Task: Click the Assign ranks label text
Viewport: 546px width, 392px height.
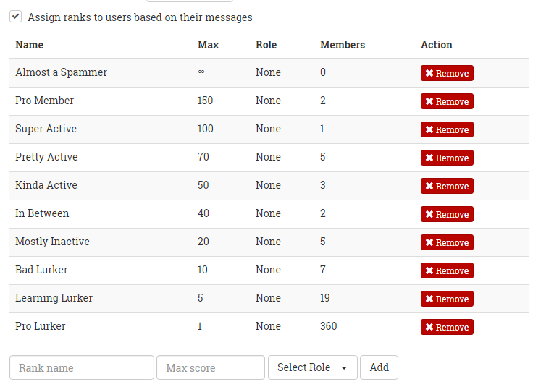Action: point(140,17)
